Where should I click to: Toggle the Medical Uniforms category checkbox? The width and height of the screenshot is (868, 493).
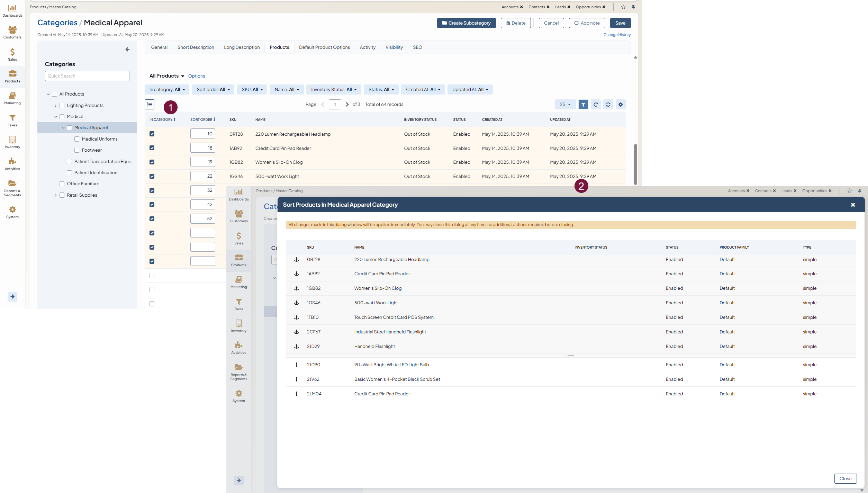click(x=77, y=139)
